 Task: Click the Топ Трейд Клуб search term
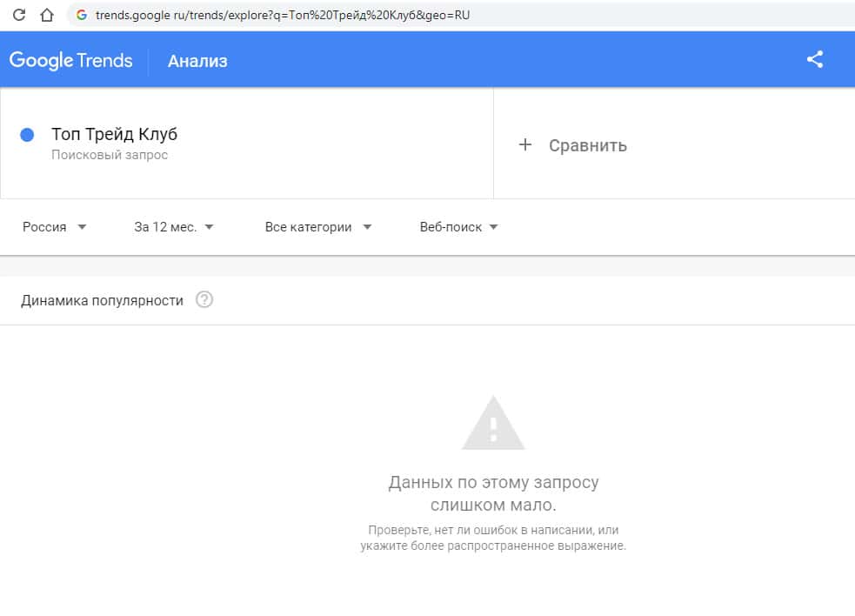[x=114, y=135]
